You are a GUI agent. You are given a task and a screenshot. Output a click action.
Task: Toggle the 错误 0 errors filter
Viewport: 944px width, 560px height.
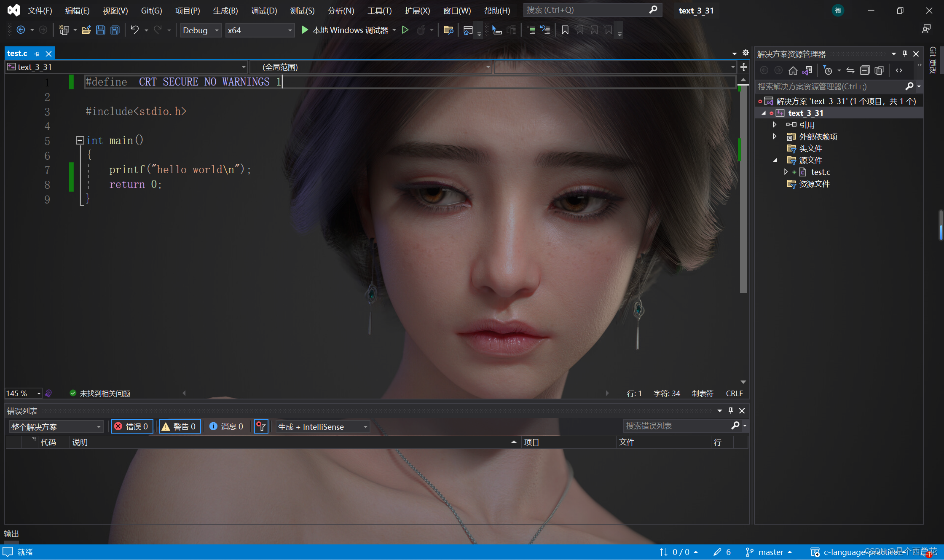(132, 426)
